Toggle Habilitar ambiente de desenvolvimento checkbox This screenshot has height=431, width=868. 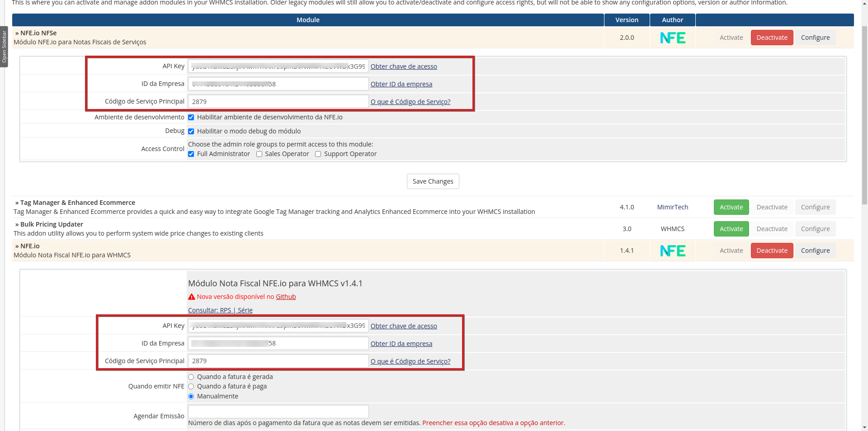tap(191, 118)
